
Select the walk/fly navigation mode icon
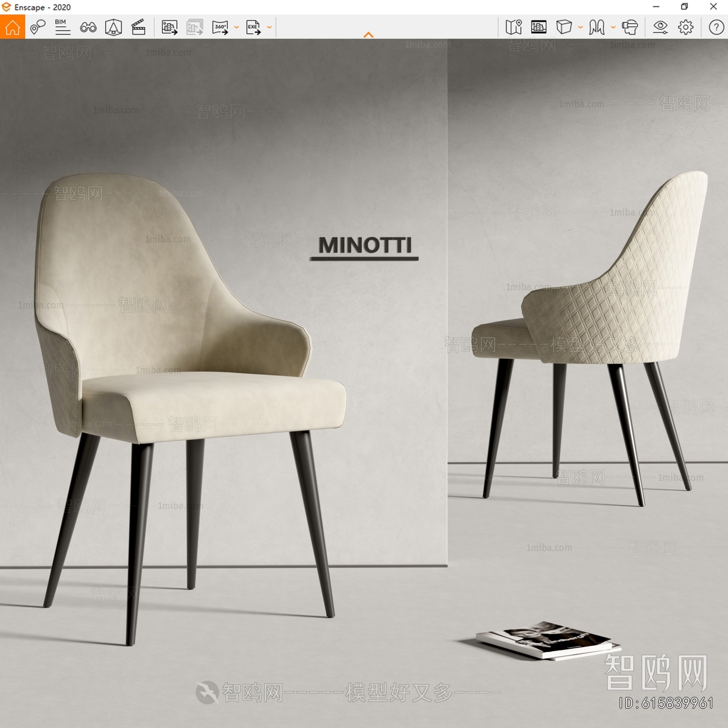(597, 27)
